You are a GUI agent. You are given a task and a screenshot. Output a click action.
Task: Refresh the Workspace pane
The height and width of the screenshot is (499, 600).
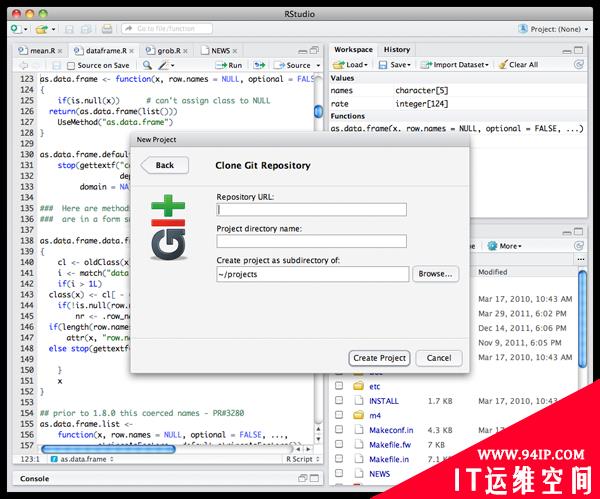click(579, 65)
